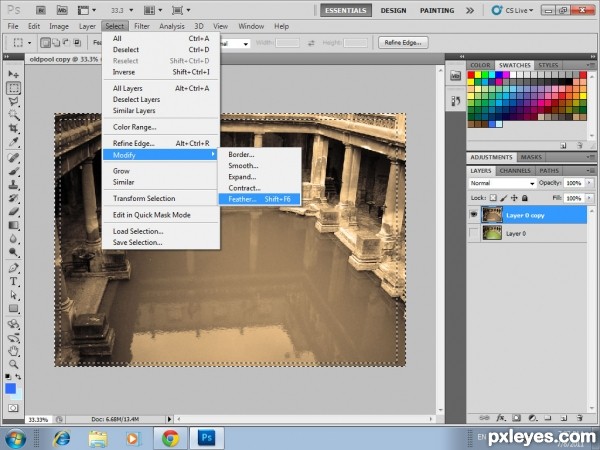Select the Blur tool
Image resolution: width=600 pixels, height=450 pixels.
(x=14, y=238)
